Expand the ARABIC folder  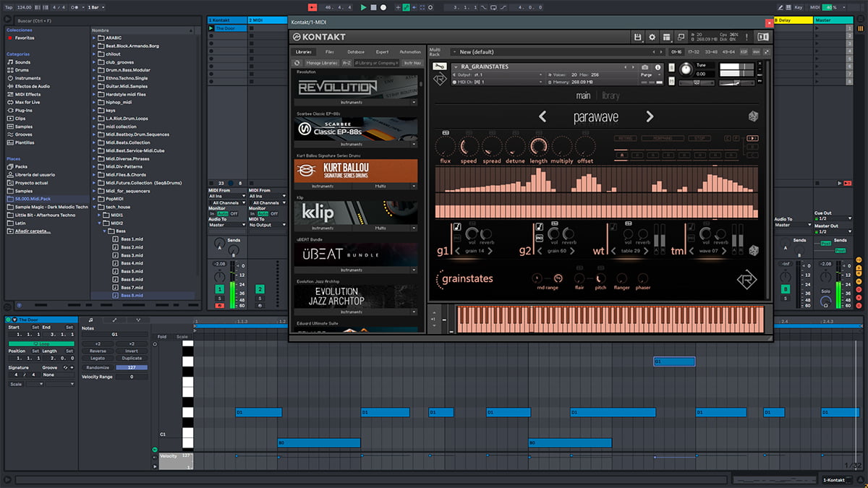94,38
